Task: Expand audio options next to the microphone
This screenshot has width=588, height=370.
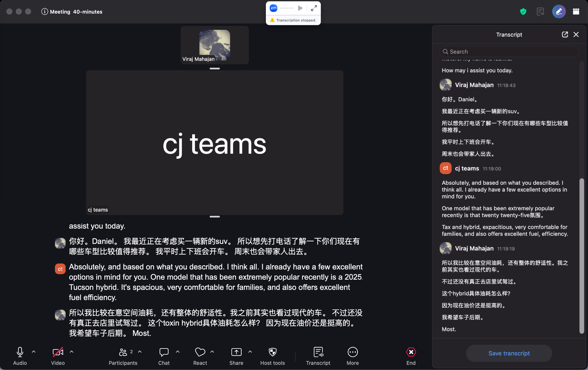Action: point(34,352)
